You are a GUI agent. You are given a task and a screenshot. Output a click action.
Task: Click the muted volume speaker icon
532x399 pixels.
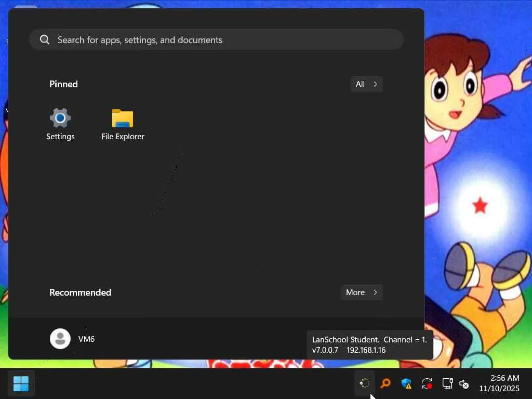(x=464, y=384)
